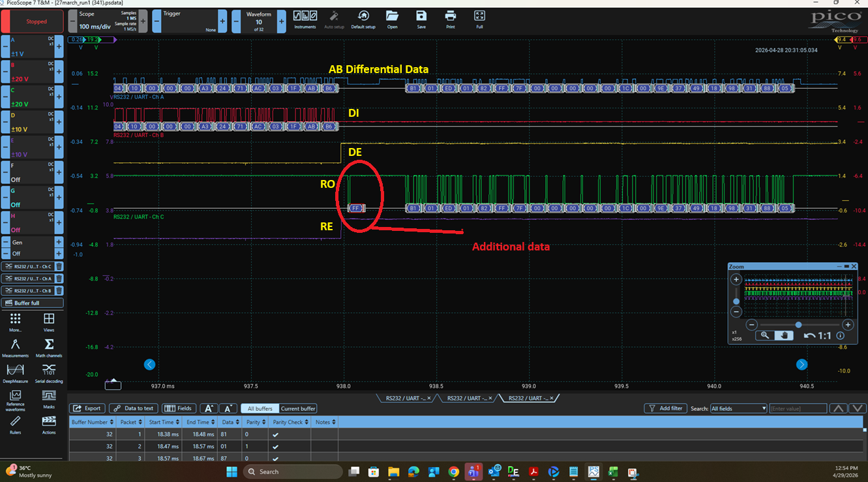Viewport: 868px width, 482px height.
Task: Switch to second RS232 / UART tab
Action: pyautogui.click(x=467, y=398)
